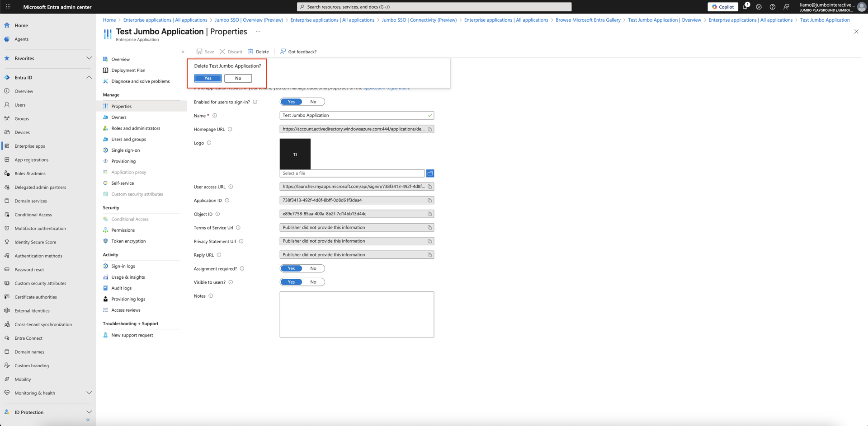Viewport: 868px width, 426px height.
Task: Click the user account avatar
Action: [862, 7]
